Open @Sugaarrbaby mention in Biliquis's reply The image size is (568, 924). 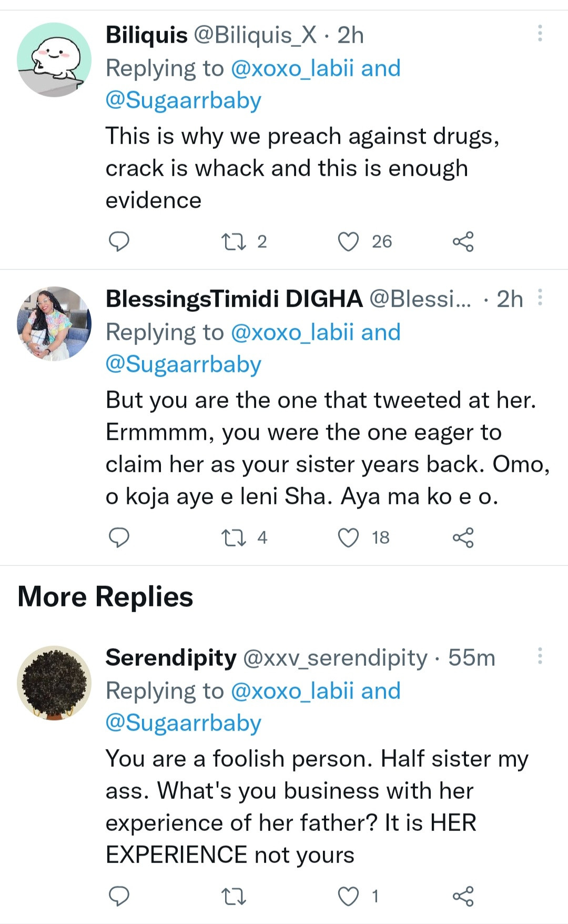184,100
